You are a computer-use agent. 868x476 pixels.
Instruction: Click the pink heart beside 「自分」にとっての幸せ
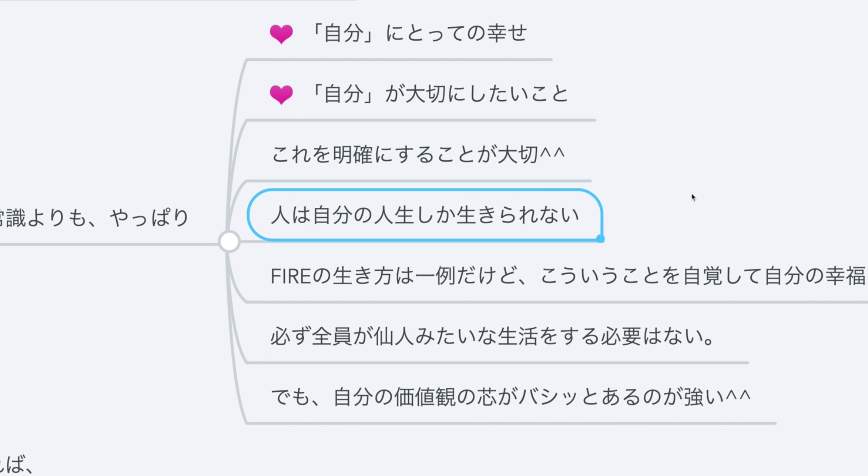coord(281,34)
